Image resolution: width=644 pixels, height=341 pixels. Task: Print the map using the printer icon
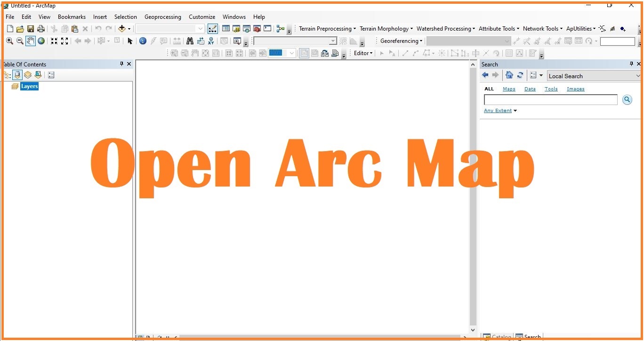coord(41,29)
